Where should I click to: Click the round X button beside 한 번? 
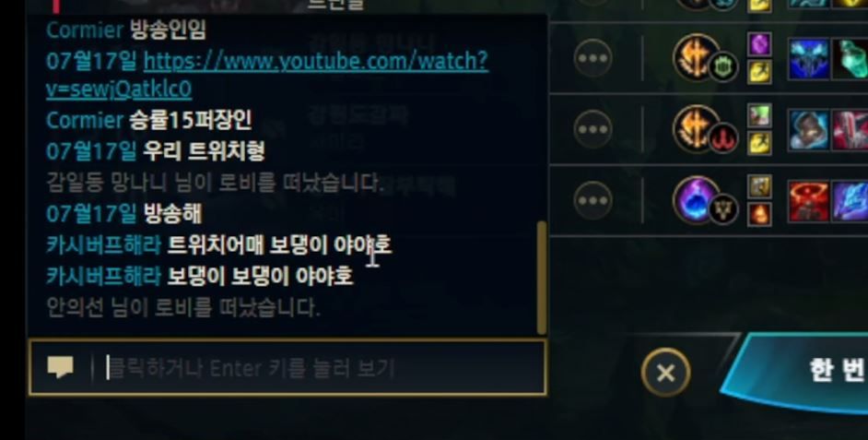click(x=665, y=373)
